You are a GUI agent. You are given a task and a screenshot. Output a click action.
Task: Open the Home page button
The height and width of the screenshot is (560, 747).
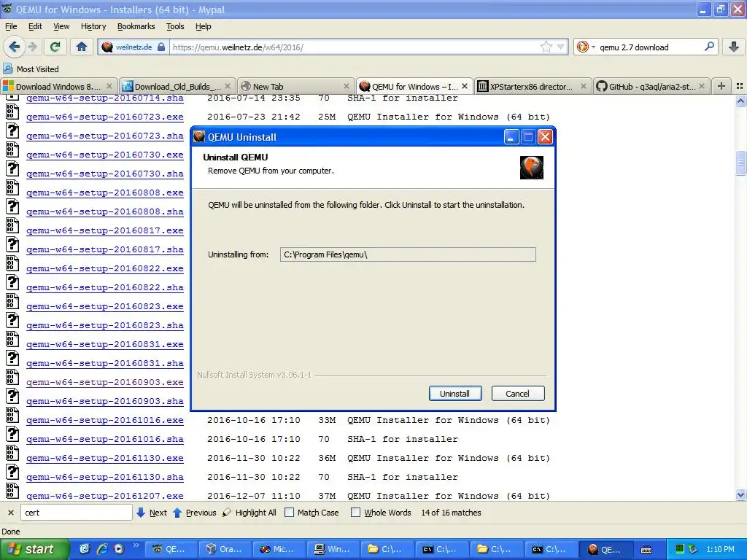82,47
